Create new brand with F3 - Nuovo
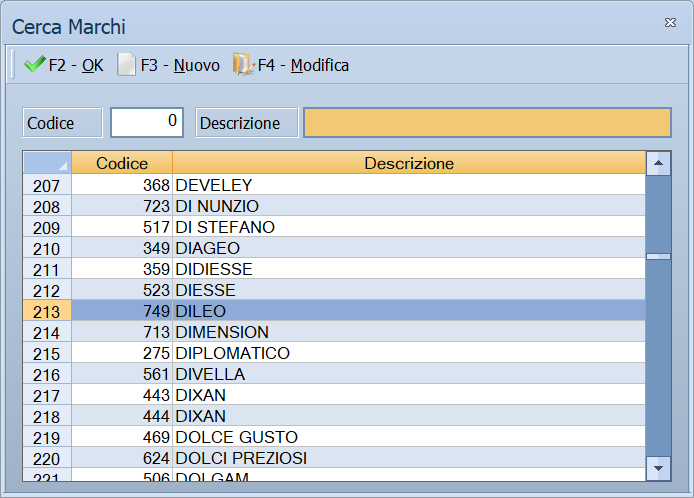This screenshot has width=694, height=498. coord(169,65)
